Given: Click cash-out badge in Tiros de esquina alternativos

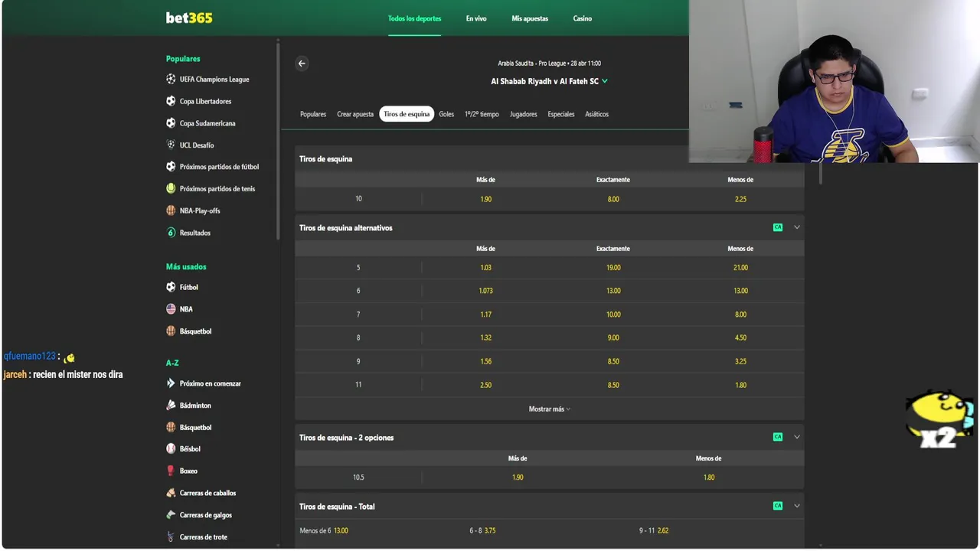Looking at the screenshot, I should tap(778, 227).
